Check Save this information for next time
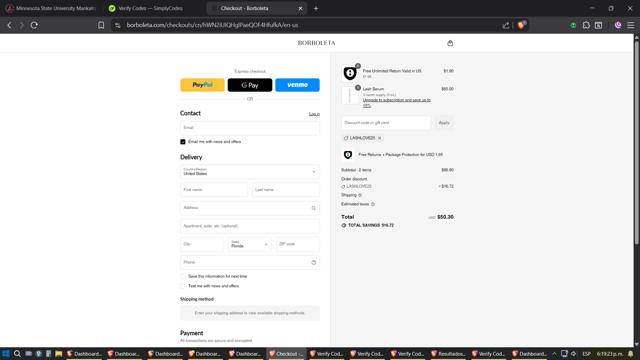The image size is (640, 360). pyautogui.click(x=183, y=276)
